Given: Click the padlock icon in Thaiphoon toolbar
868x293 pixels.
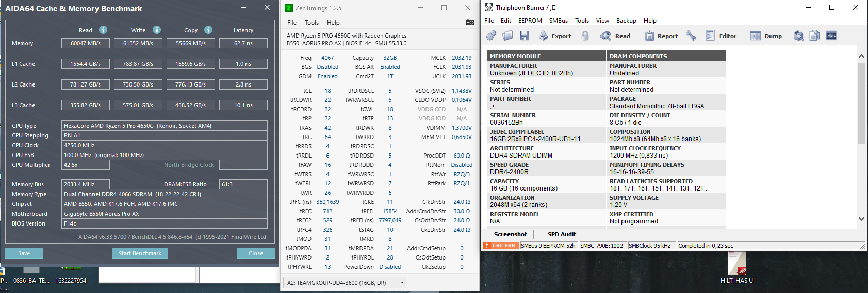Looking at the screenshot, I should (x=585, y=36).
